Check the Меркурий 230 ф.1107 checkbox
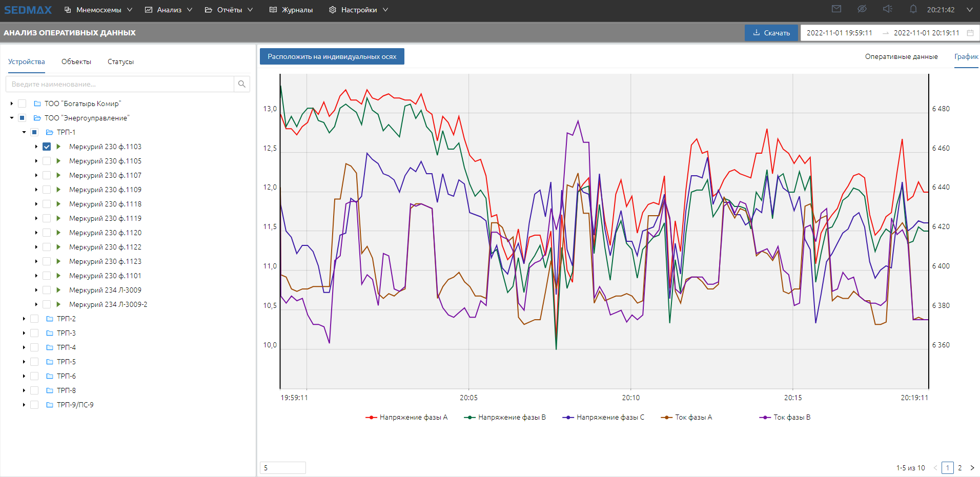This screenshot has height=477, width=980. (47, 175)
